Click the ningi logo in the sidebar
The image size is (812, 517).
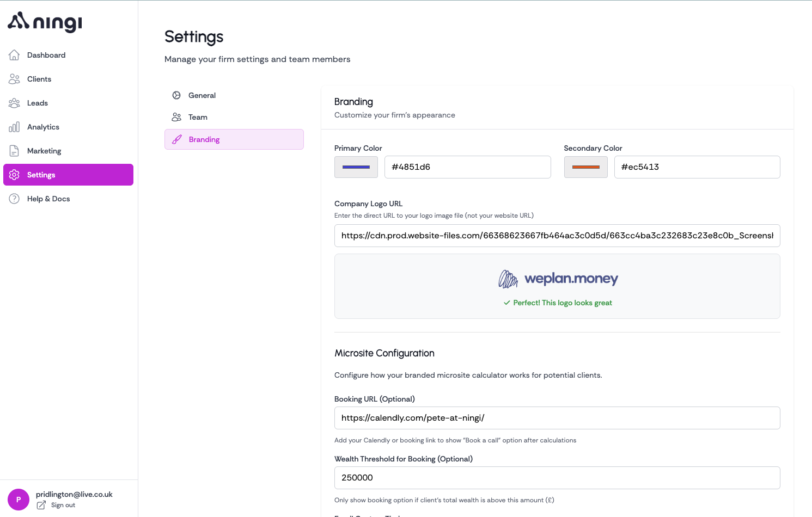(45, 22)
